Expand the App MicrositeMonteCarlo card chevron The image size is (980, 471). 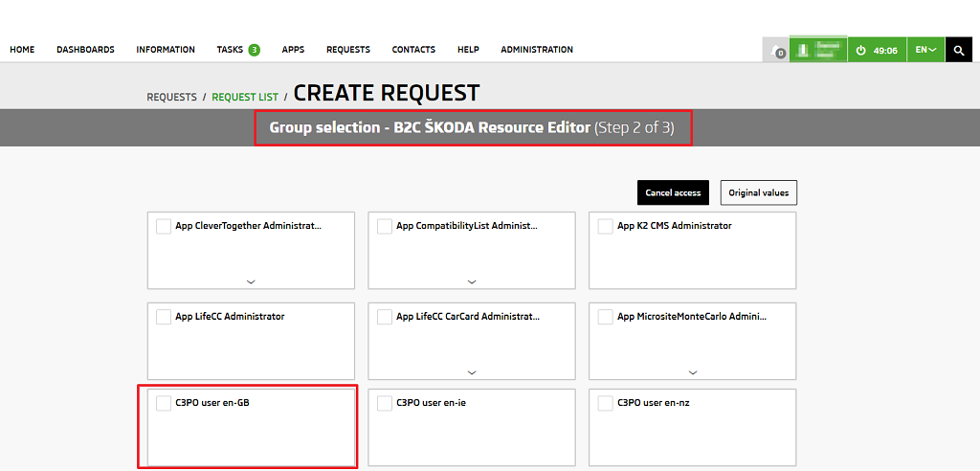coord(693,372)
